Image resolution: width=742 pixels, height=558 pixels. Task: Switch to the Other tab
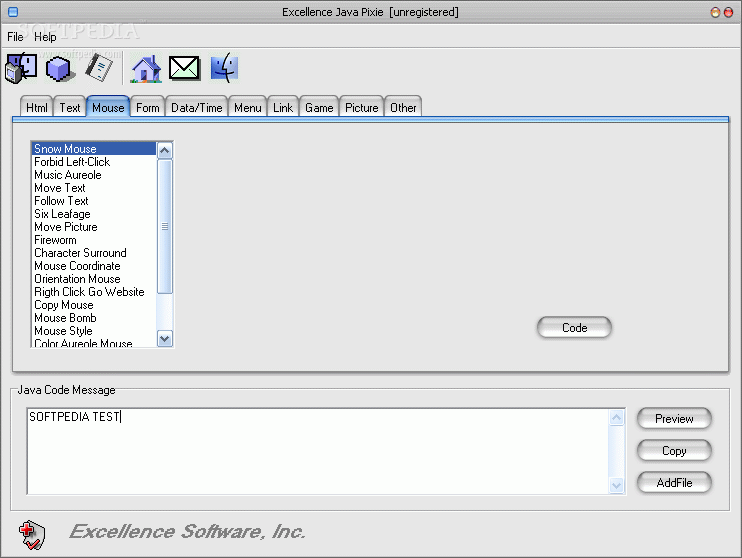coord(403,107)
